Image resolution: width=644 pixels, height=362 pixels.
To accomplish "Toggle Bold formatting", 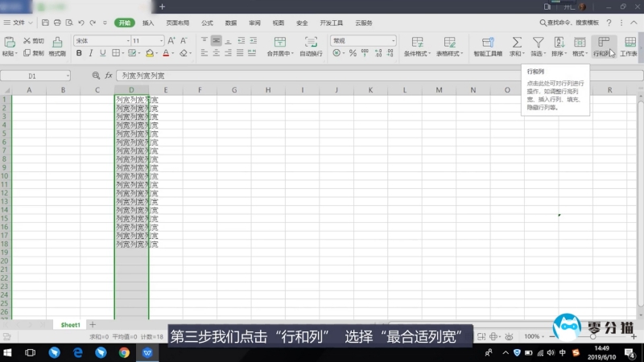I will 79,54.
